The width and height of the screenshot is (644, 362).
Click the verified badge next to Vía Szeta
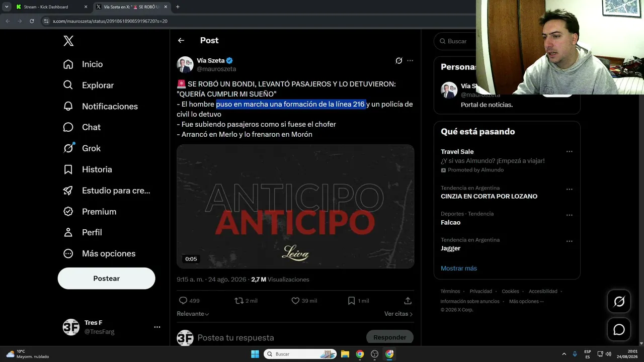[x=229, y=60]
